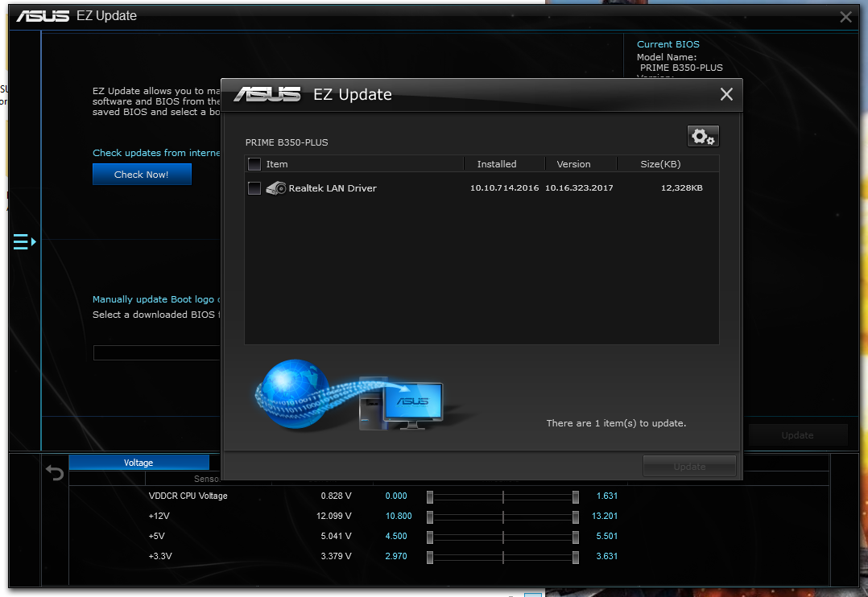
Task: Click the 3.379 V reading
Action: (x=336, y=556)
